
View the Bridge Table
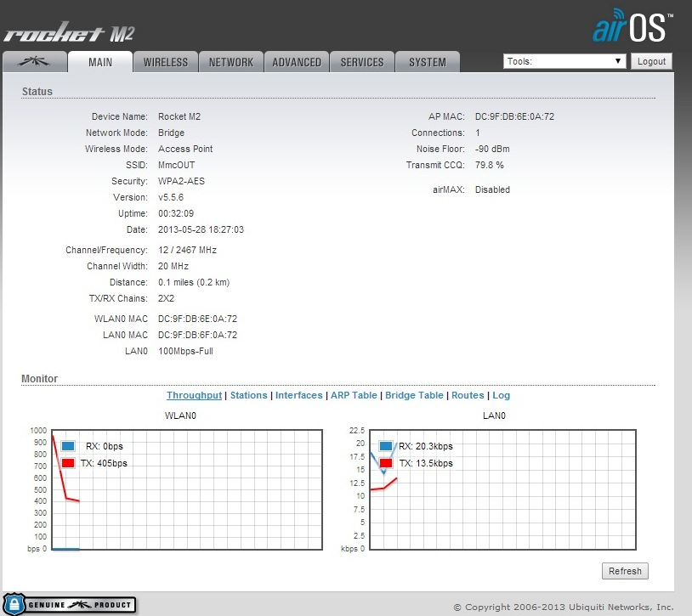click(x=414, y=395)
